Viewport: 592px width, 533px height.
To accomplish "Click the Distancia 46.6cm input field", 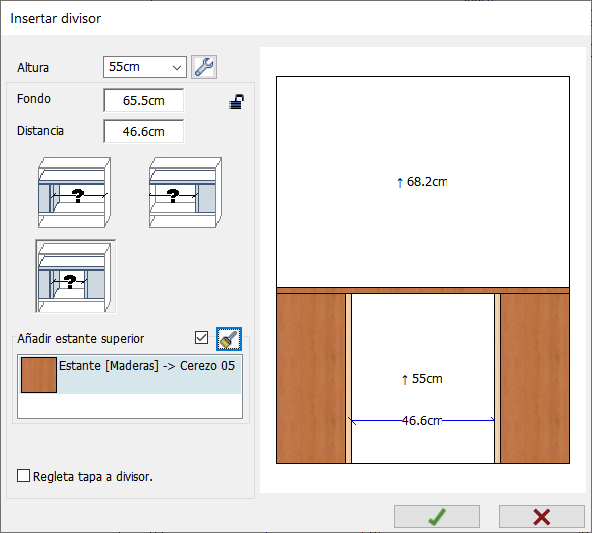I will pyautogui.click(x=143, y=131).
